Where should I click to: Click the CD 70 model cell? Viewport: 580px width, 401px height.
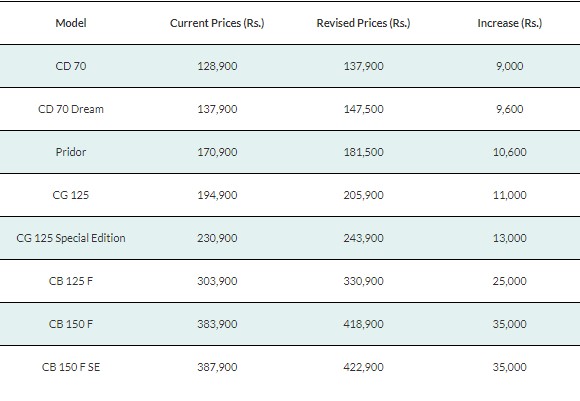tap(71, 66)
